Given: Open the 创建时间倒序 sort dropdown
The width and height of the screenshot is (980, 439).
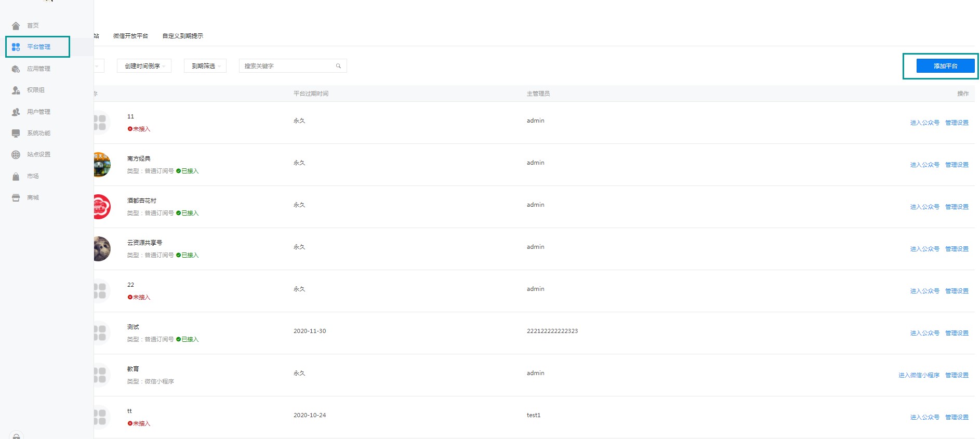Looking at the screenshot, I should pos(144,66).
